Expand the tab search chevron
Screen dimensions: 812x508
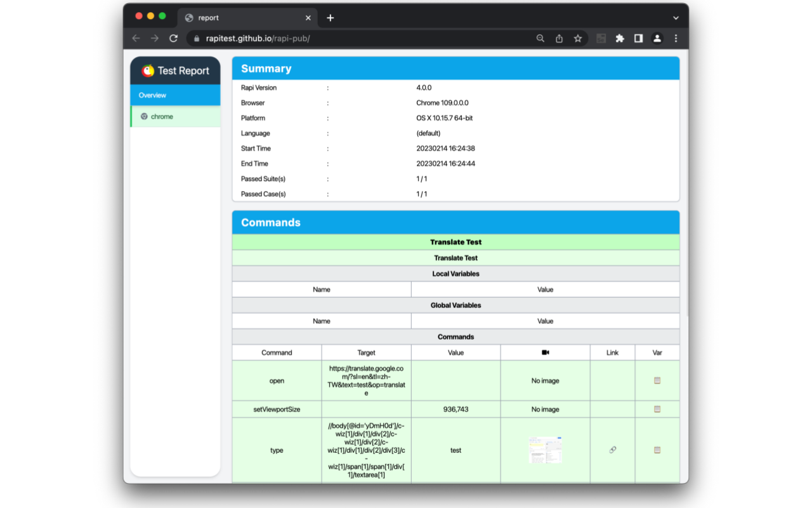(x=676, y=18)
